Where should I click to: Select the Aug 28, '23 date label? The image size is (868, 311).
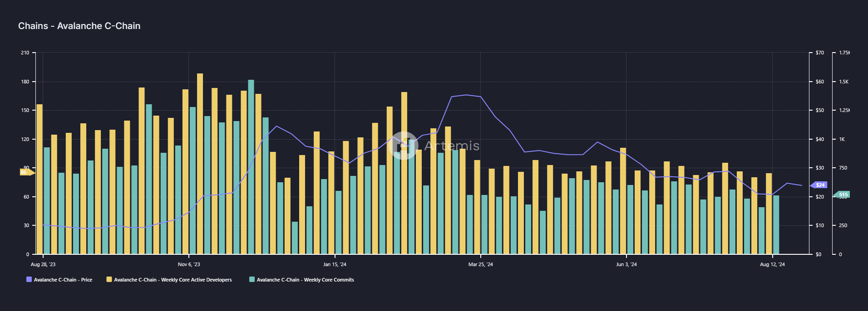pos(43,264)
